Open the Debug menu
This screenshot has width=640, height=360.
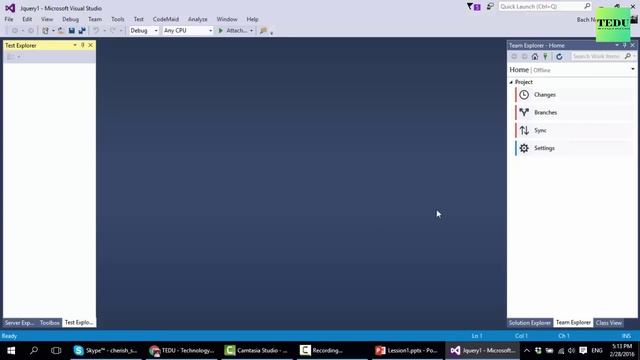pyautogui.click(x=70, y=19)
